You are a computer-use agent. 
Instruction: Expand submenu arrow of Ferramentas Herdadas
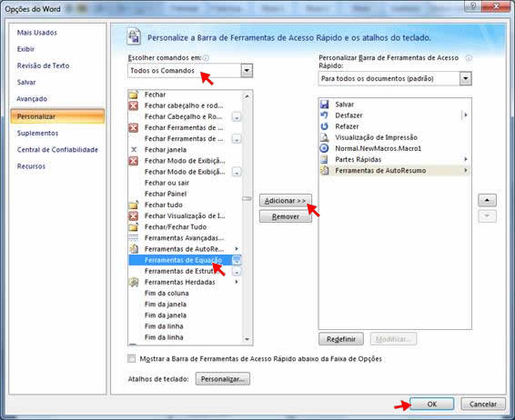(x=237, y=282)
